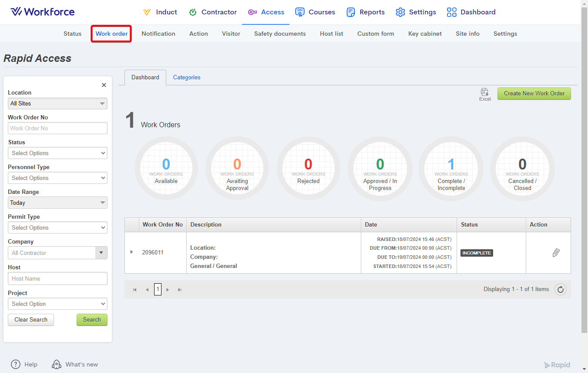Open the Help link
This screenshot has width=588, height=373.
point(24,364)
